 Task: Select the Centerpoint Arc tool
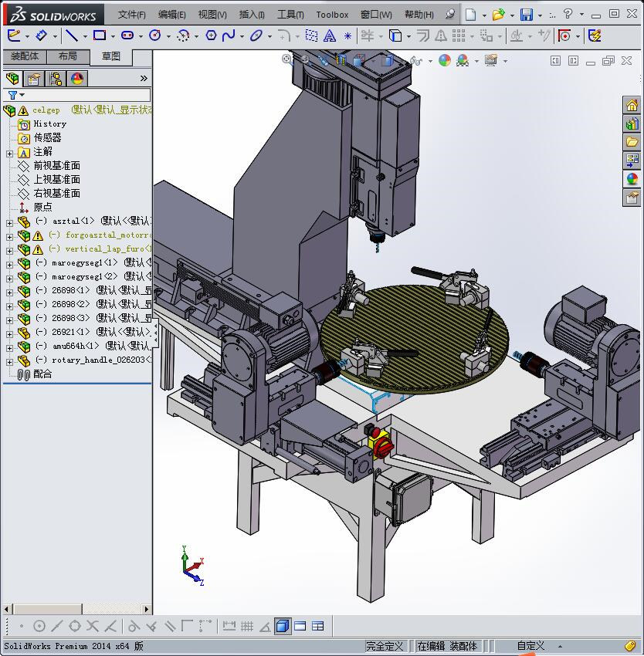(183, 36)
